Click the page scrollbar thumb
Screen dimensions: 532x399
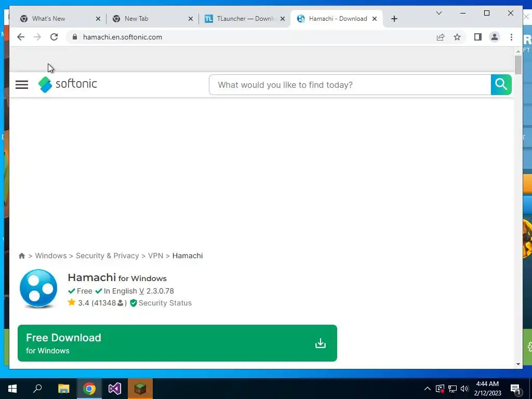[518, 64]
